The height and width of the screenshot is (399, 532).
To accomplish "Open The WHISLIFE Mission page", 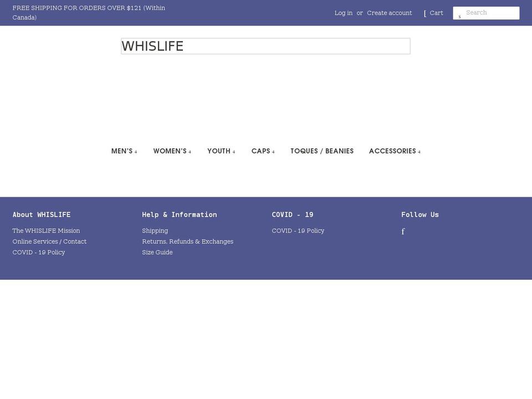I will tap(46, 231).
